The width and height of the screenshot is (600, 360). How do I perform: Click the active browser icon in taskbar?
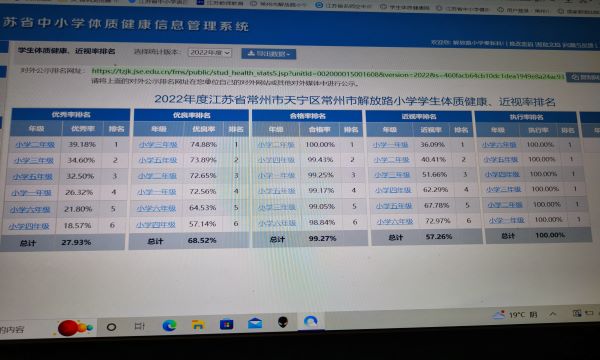point(310,321)
